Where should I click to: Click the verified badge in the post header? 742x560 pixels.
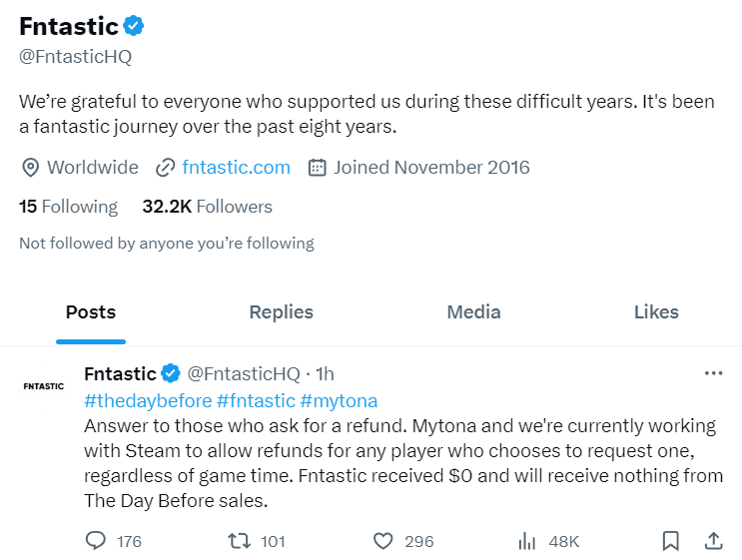[x=171, y=374]
